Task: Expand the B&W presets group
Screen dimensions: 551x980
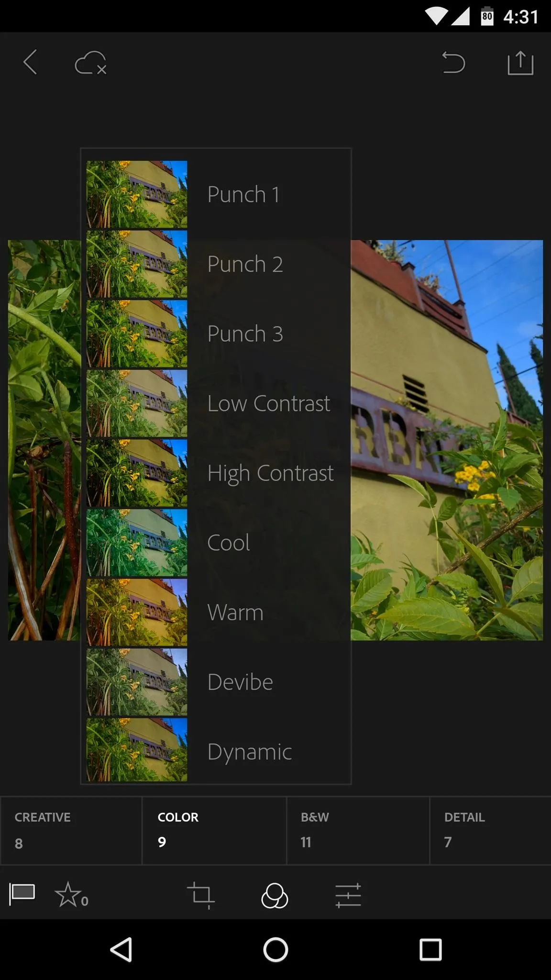Action: coord(358,830)
